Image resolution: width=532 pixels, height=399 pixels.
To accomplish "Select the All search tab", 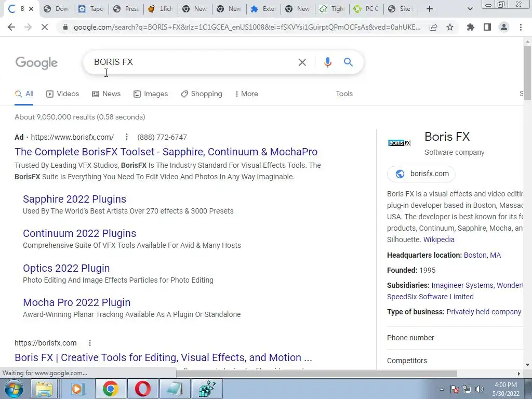I will pos(24,94).
